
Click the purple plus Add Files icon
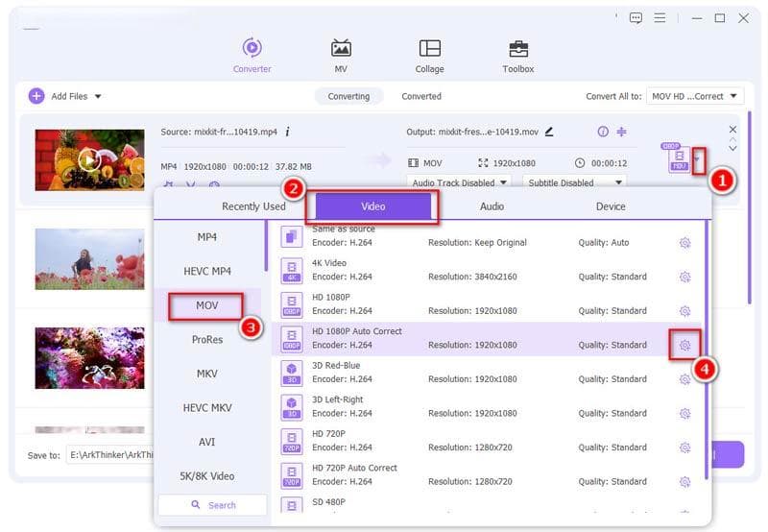(36, 96)
